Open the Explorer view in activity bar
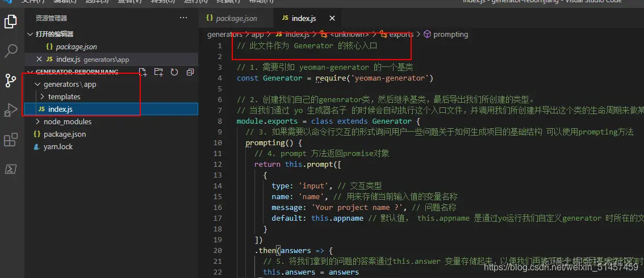Viewport: 644px width, 278px height. coord(11,22)
